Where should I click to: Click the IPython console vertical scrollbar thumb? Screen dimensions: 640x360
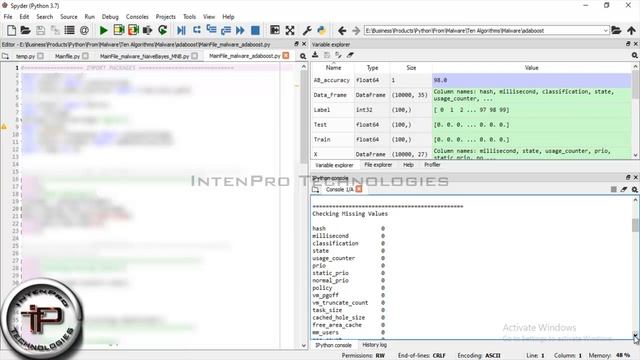point(635,225)
